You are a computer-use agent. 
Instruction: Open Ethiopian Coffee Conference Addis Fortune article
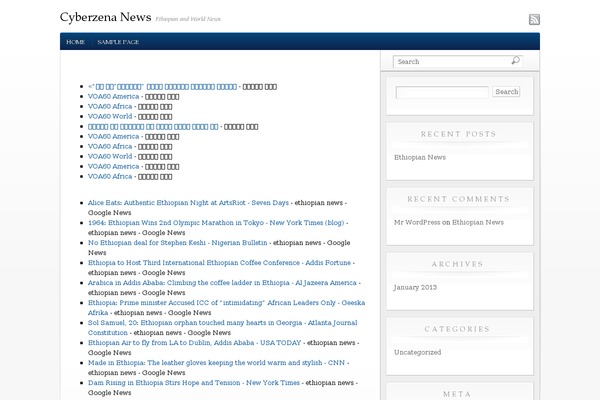coord(219,263)
